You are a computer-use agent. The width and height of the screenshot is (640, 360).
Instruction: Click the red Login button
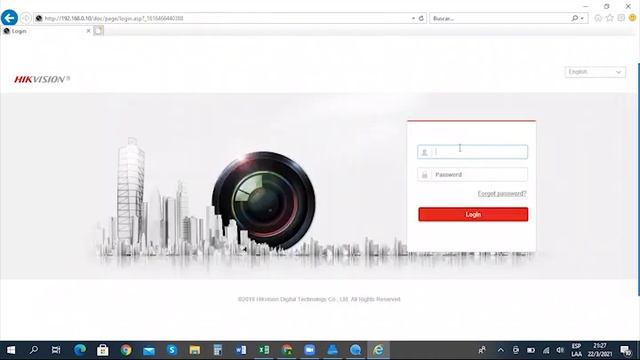point(473,214)
